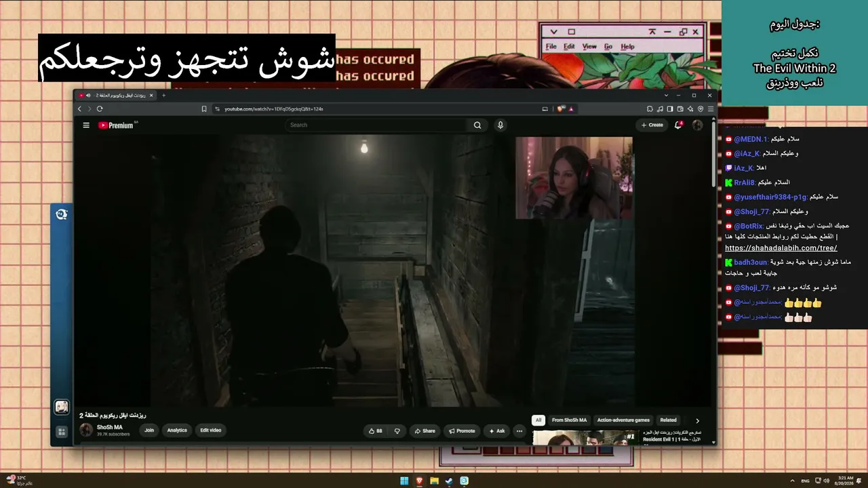The width and height of the screenshot is (868, 488).
Task: Bookmark this page in the address bar
Action: pyautogui.click(x=204, y=108)
